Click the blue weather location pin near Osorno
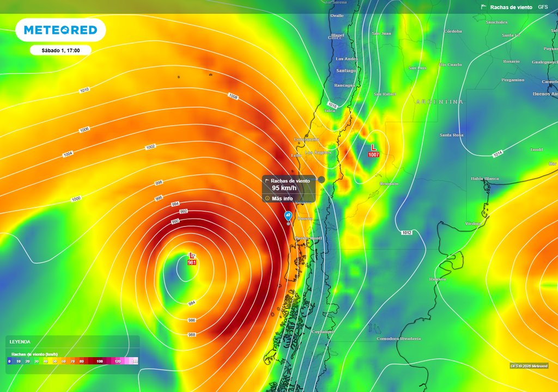Screen dimensions: 558x392 (x=288, y=216)
